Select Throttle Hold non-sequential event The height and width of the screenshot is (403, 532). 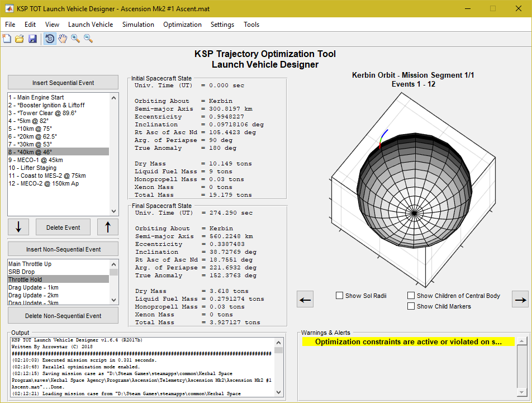(58, 279)
